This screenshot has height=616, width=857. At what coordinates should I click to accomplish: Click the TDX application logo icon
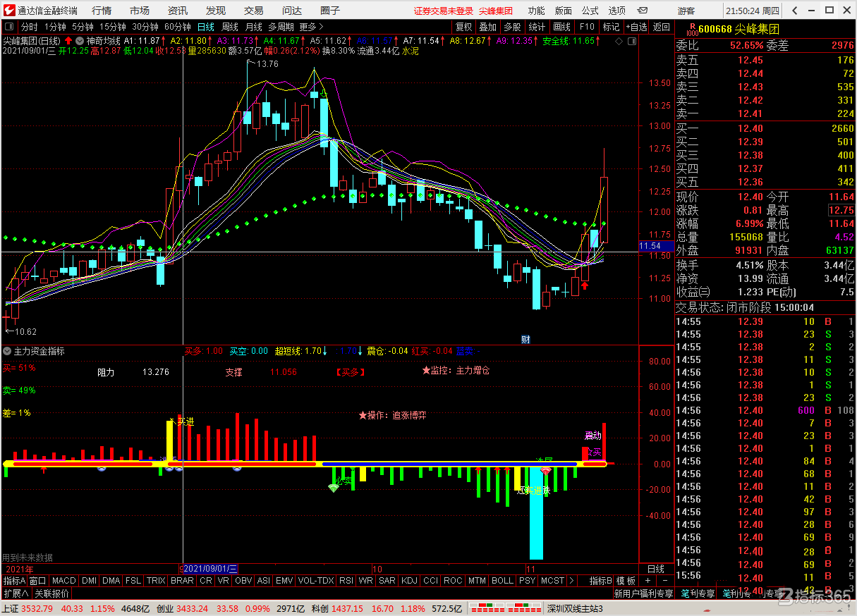[x=8, y=11]
